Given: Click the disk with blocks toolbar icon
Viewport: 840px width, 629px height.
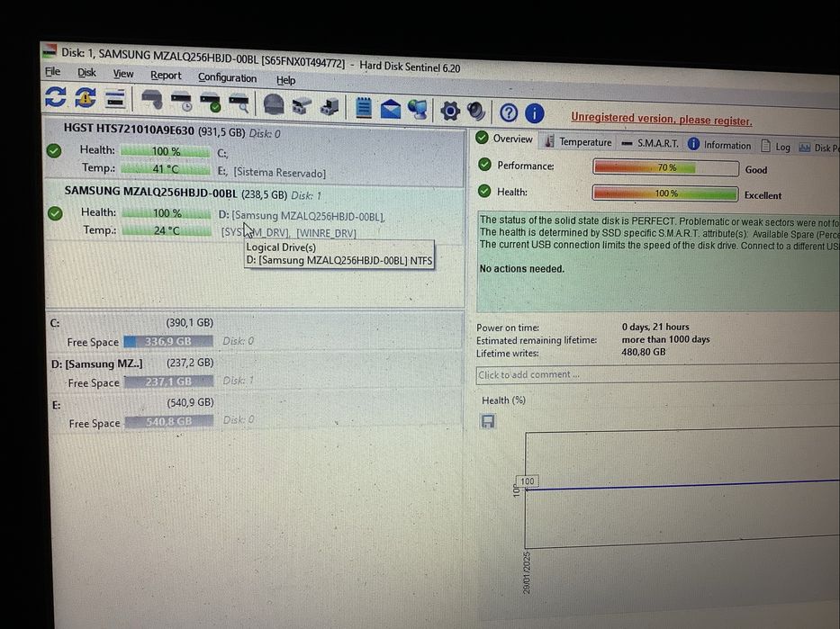Looking at the screenshot, I should [302, 105].
